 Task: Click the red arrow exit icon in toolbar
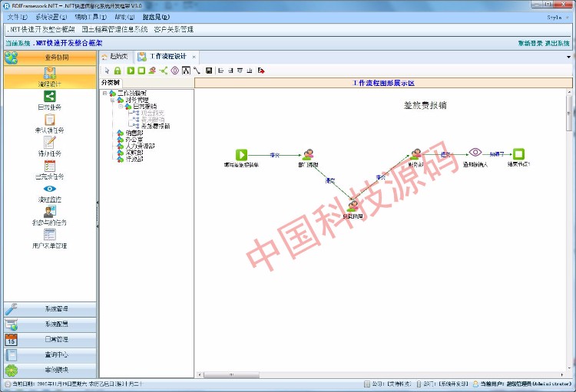coord(261,71)
